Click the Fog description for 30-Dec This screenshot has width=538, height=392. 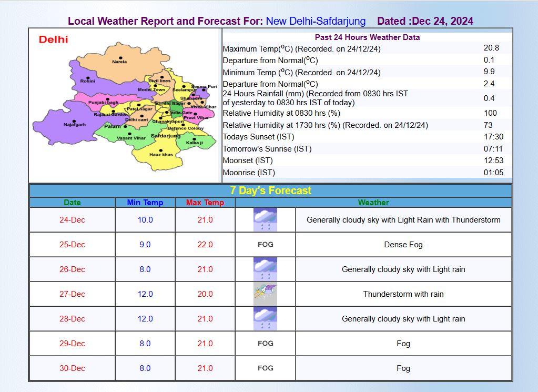[403, 368]
